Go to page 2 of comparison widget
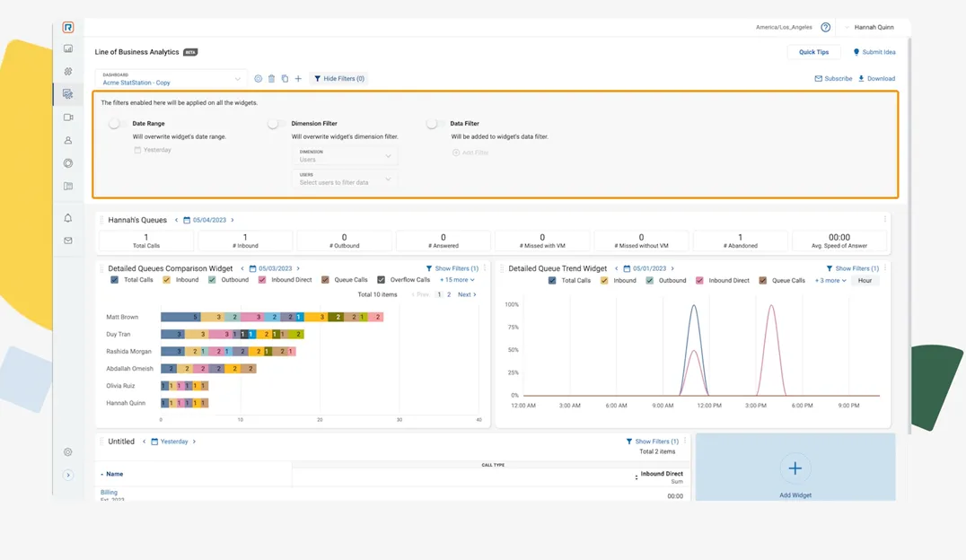Viewport: 966px width, 560px height. click(x=449, y=294)
